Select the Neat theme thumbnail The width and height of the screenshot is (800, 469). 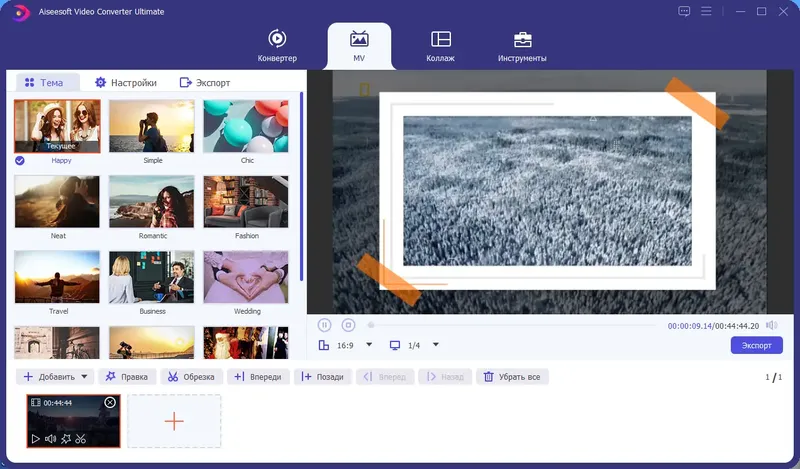coord(57,202)
